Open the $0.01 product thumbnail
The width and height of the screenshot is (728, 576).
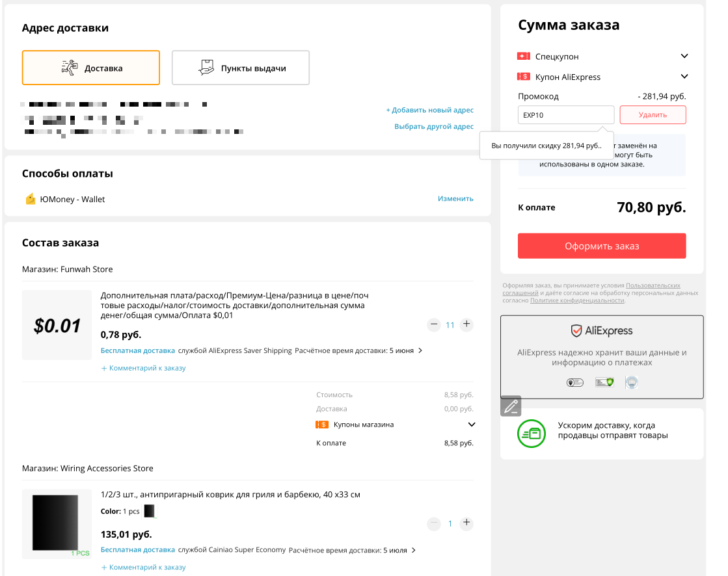[x=57, y=325]
